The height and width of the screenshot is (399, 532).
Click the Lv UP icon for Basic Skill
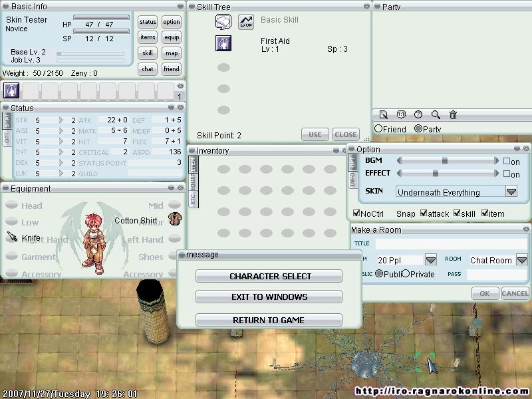coord(246,22)
